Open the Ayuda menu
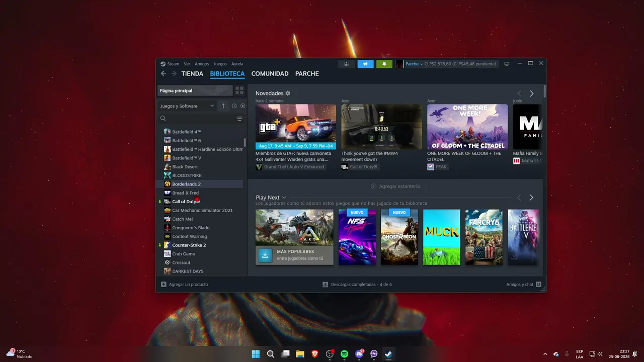 pyautogui.click(x=237, y=64)
